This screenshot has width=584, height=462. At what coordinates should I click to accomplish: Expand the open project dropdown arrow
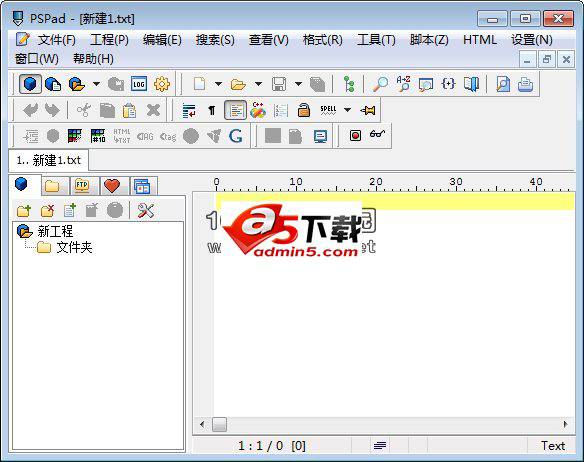(96, 84)
